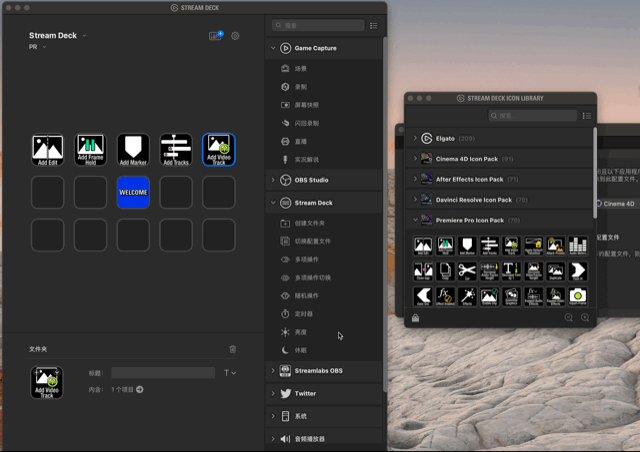Collapse the Game Capture category
The height and width of the screenshot is (452, 640).
tap(273, 48)
